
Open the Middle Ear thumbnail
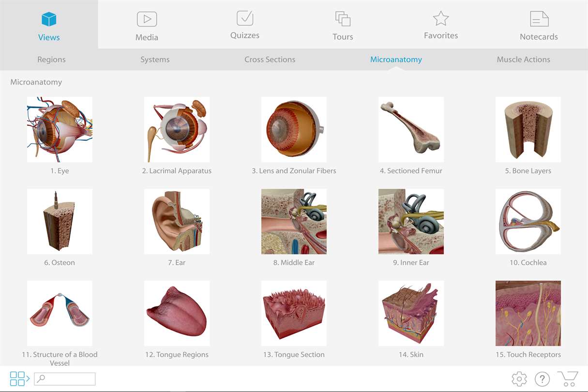click(294, 221)
